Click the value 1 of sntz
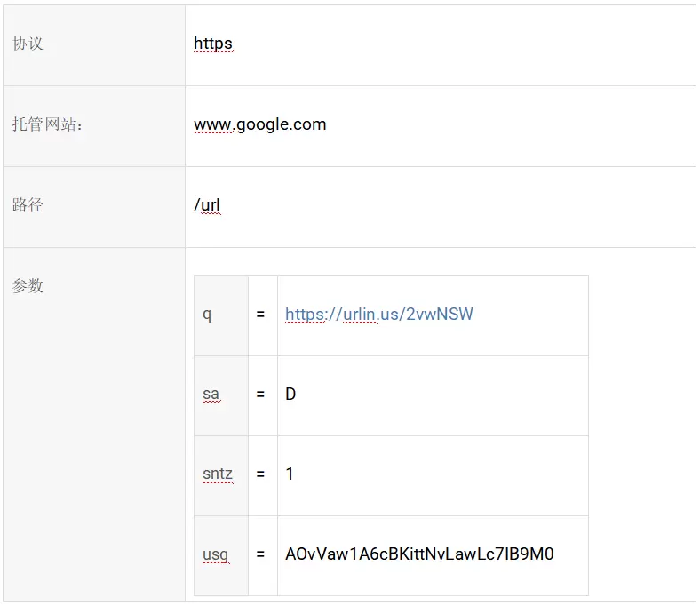The image size is (700, 606). coord(290,474)
